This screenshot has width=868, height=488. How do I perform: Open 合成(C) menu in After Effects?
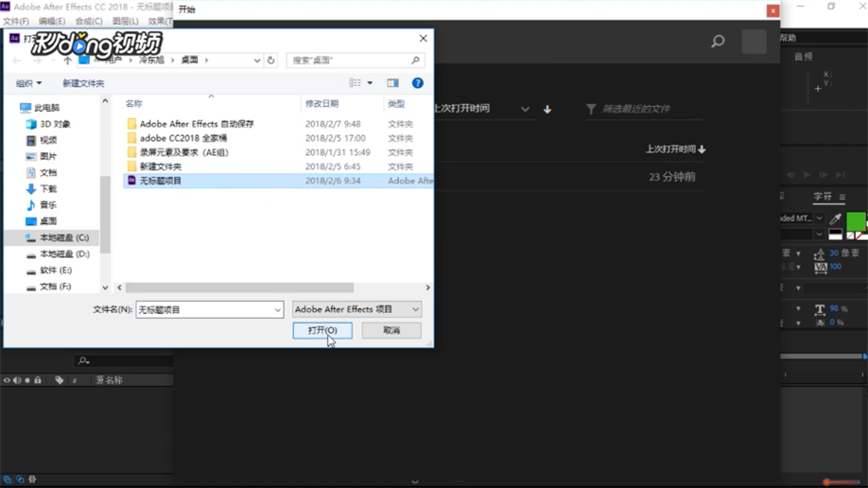89,21
